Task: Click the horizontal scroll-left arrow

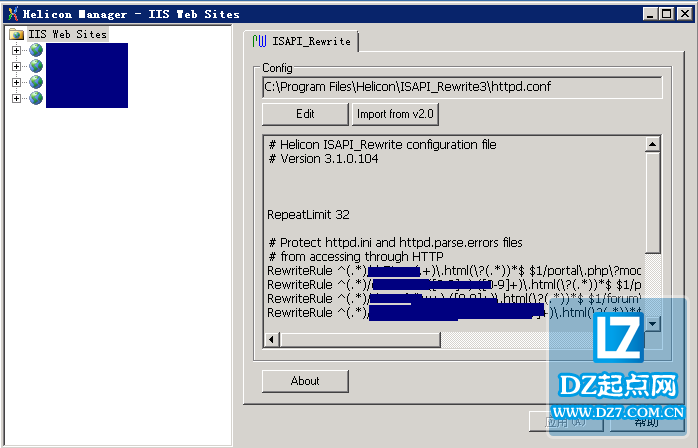Action: (271, 340)
